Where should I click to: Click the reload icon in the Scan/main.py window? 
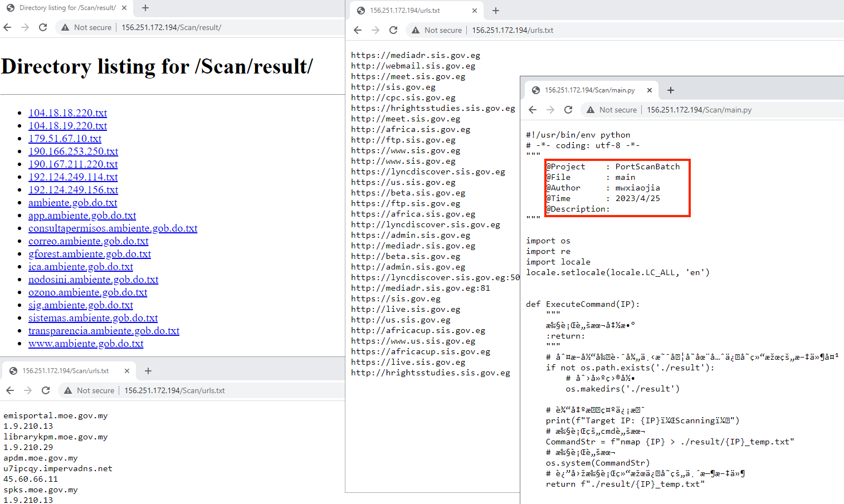pos(568,110)
